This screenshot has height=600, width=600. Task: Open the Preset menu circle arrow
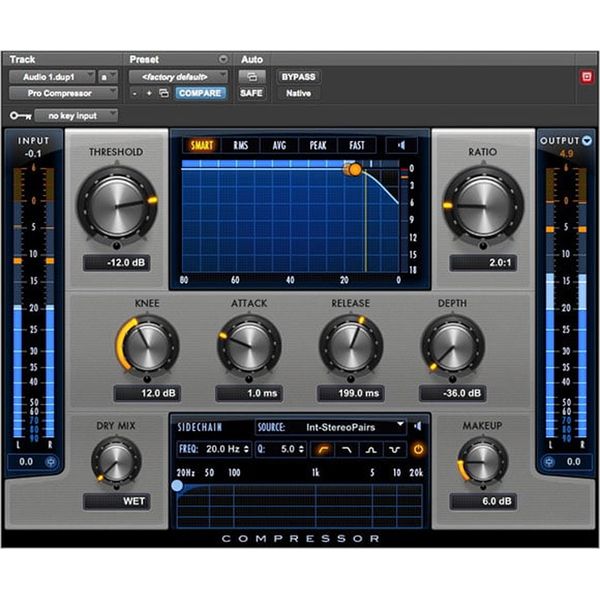[223, 59]
